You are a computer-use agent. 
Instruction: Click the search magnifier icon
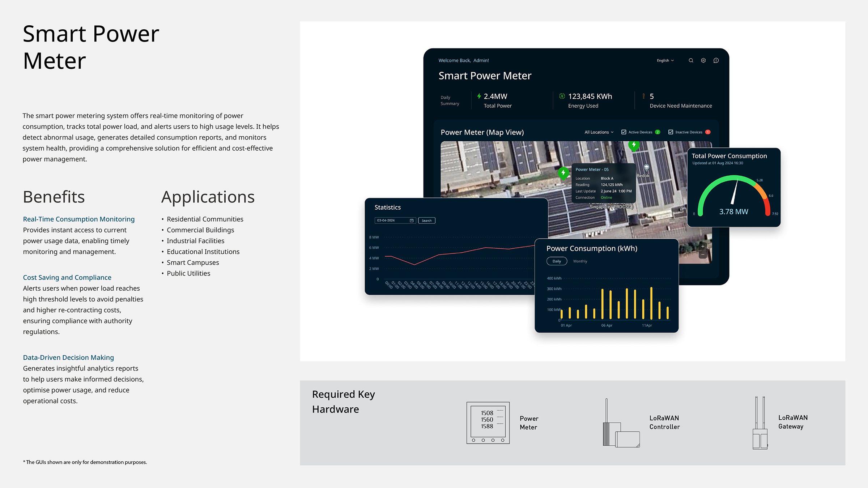tap(691, 60)
